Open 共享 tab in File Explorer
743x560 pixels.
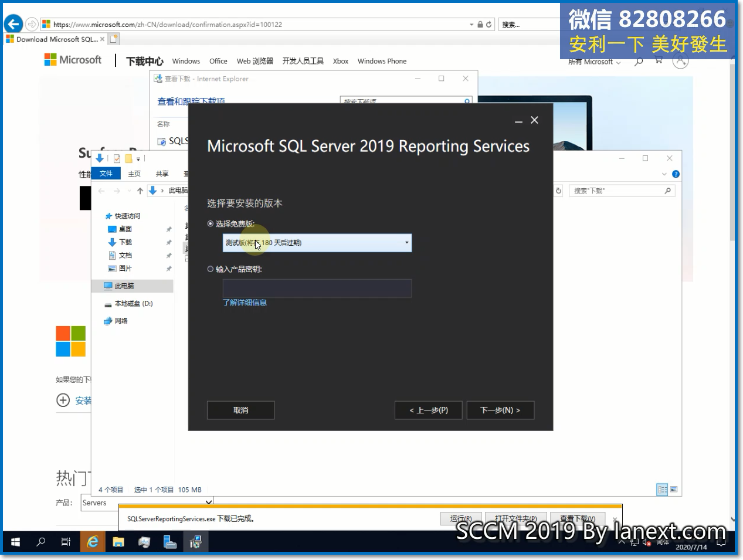pyautogui.click(x=162, y=174)
